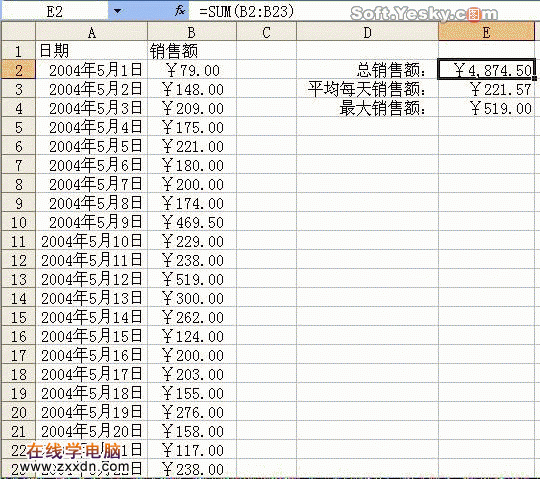Select cell E4 showing ¥519.00
This screenshot has width=540, height=479.
click(486, 108)
